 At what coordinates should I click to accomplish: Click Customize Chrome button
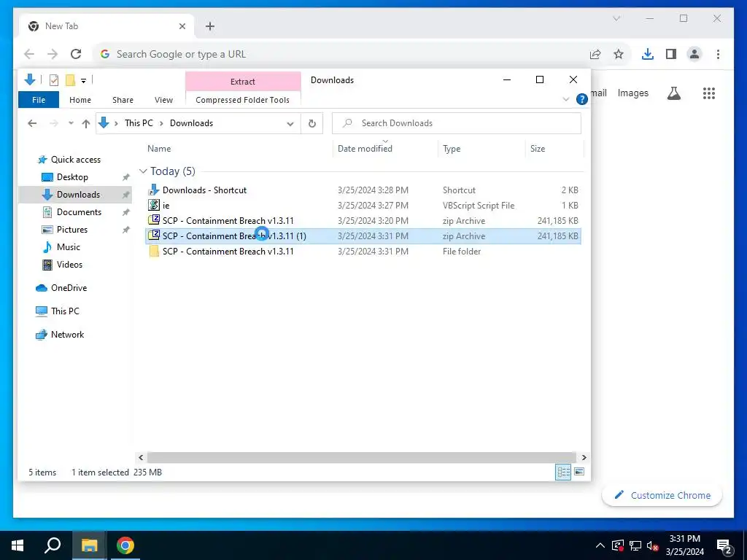662,495
